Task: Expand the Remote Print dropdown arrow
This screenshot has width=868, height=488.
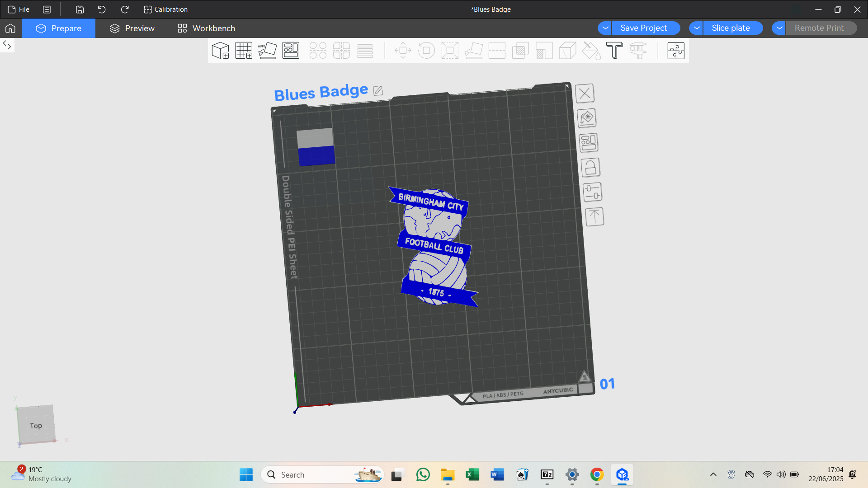Action: pos(779,28)
